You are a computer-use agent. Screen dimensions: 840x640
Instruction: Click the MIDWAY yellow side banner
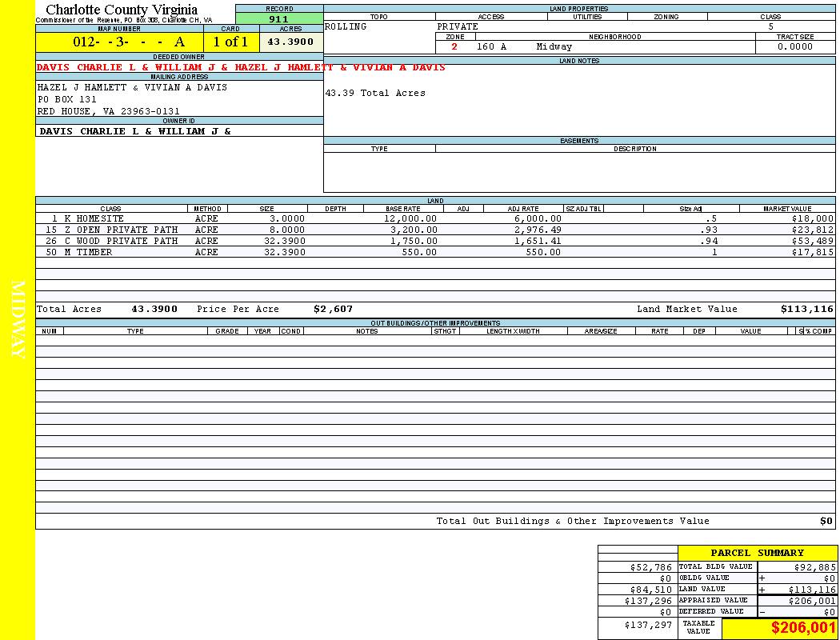click(18, 320)
